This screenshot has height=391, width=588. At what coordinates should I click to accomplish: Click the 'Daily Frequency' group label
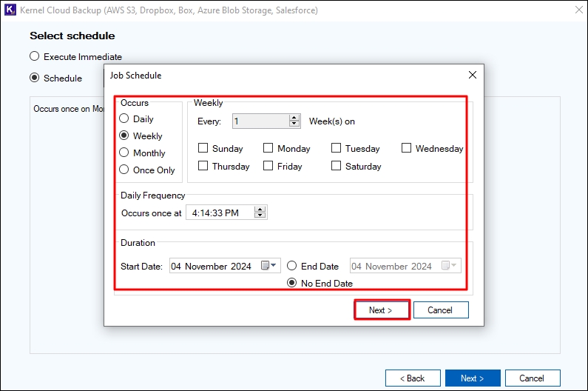pyautogui.click(x=153, y=195)
